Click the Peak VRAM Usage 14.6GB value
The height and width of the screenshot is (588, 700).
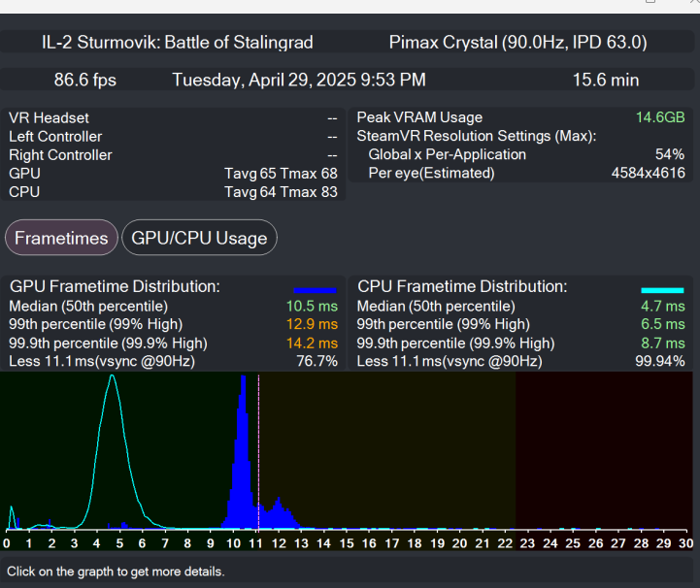[659, 117]
